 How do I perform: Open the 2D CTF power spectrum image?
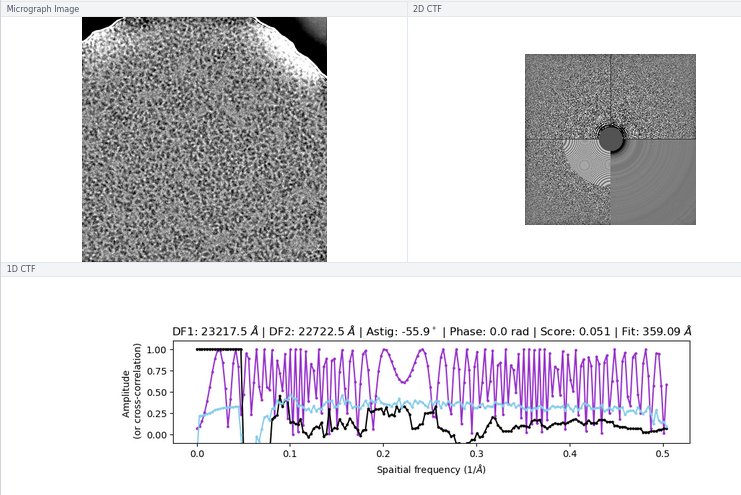point(610,139)
